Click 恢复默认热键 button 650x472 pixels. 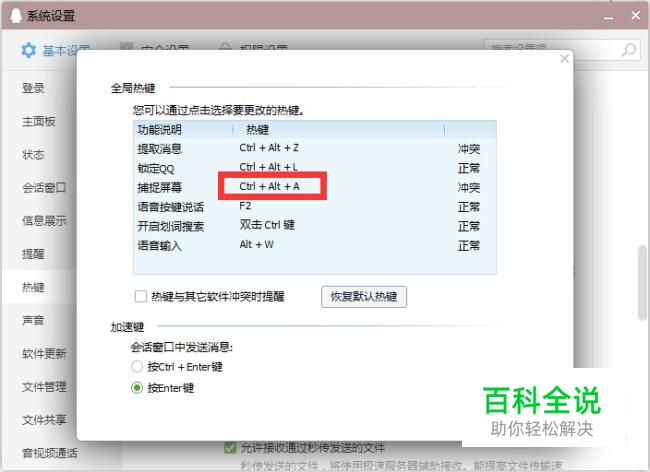tap(364, 297)
